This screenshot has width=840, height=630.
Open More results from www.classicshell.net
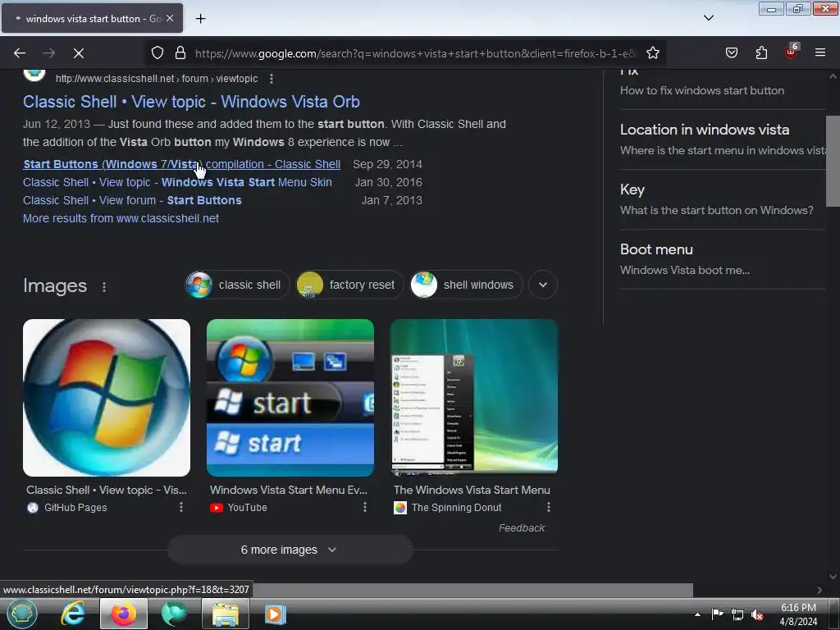pyautogui.click(x=121, y=218)
